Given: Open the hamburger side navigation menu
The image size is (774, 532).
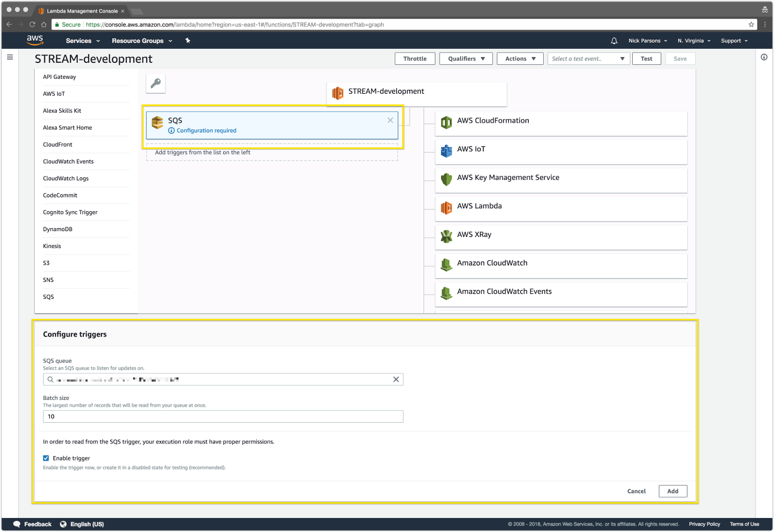Looking at the screenshot, I should (x=10, y=57).
